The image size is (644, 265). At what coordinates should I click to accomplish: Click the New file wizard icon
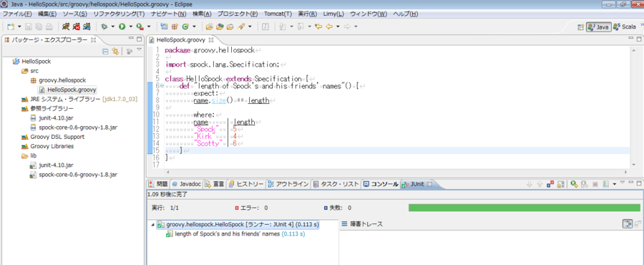point(11,26)
